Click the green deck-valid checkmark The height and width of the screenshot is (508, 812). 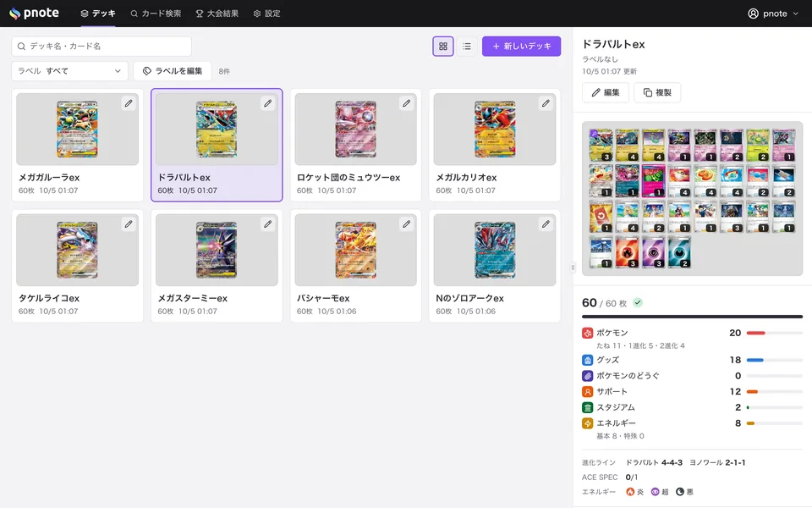[638, 303]
